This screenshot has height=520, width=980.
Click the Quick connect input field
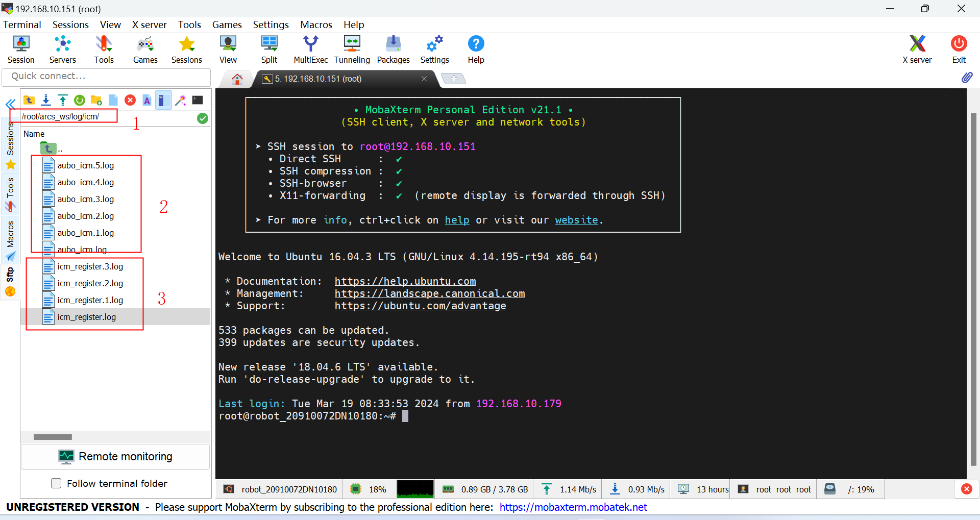[x=106, y=77]
